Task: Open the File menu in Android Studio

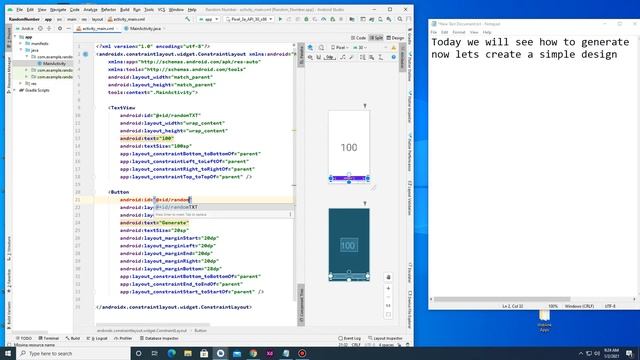Action: point(20,9)
